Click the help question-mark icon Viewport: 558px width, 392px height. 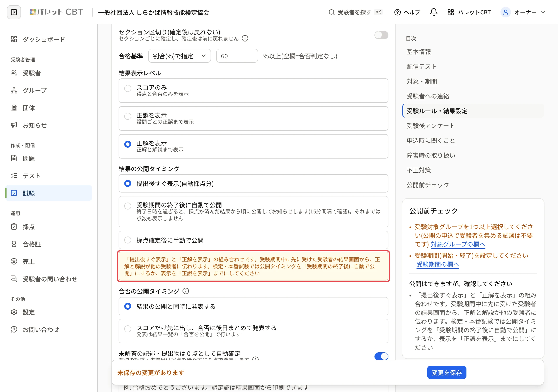click(397, 12)
